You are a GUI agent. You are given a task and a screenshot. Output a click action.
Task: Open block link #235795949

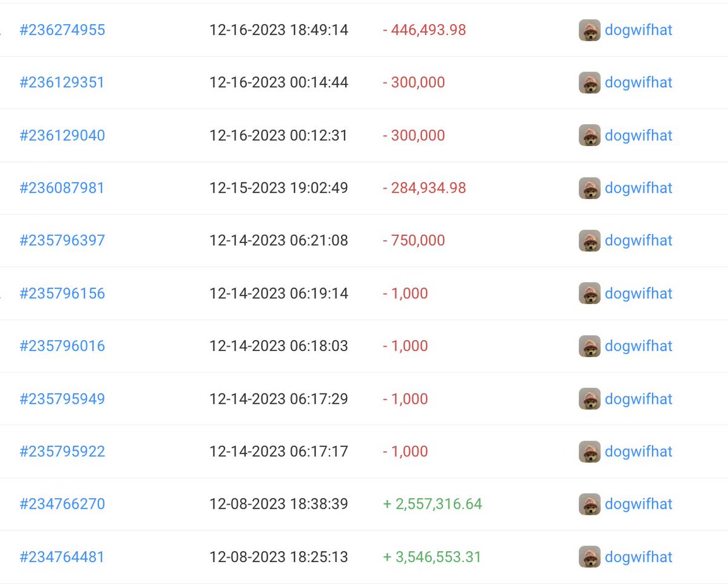[x=62, y=399]
